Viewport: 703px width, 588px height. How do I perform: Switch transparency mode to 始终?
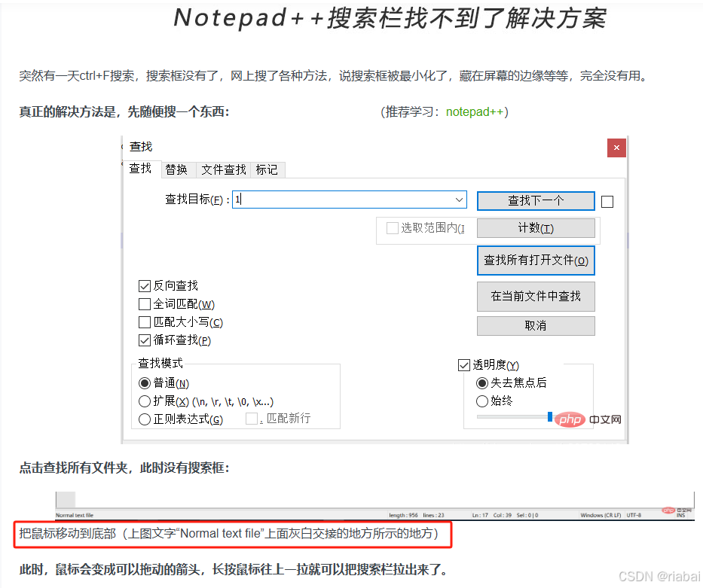482,401
